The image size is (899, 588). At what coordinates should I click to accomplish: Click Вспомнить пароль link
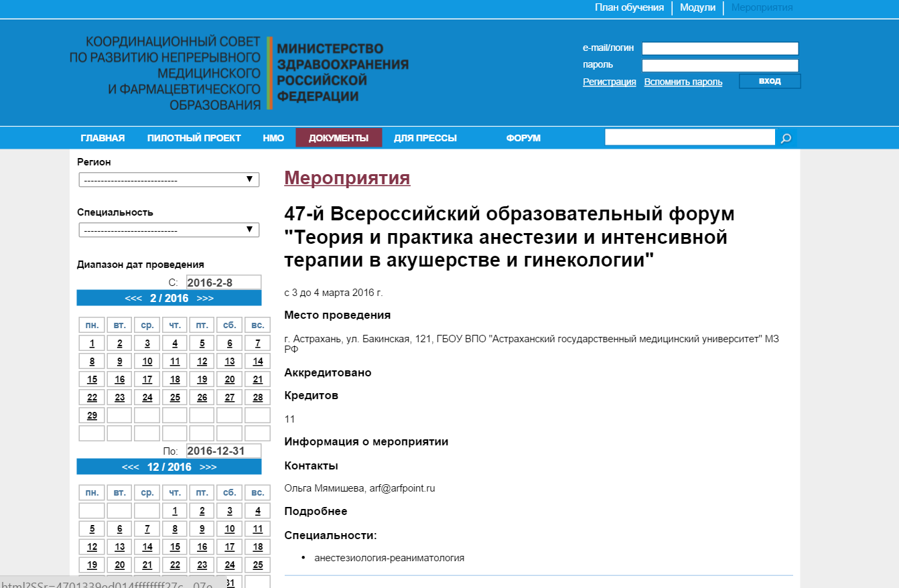pos(683,82)
